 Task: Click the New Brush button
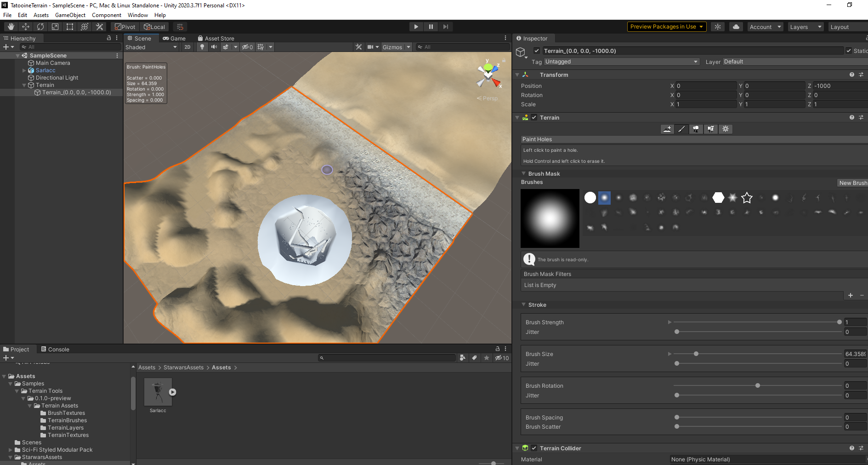[x=853, y=183]
